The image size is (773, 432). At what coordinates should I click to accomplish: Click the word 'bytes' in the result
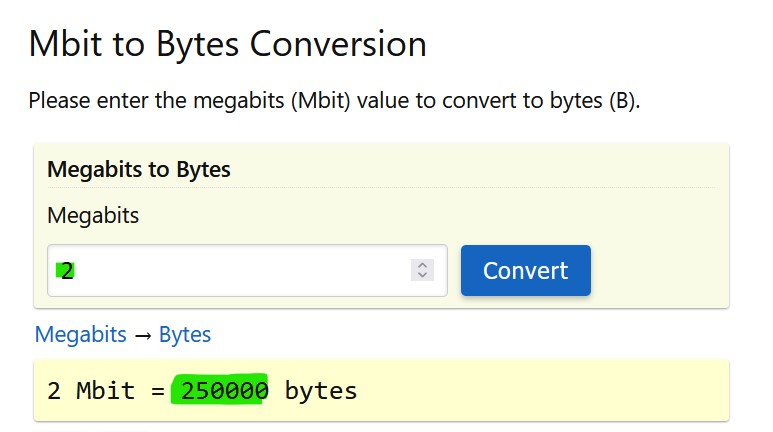coord(321,390)
